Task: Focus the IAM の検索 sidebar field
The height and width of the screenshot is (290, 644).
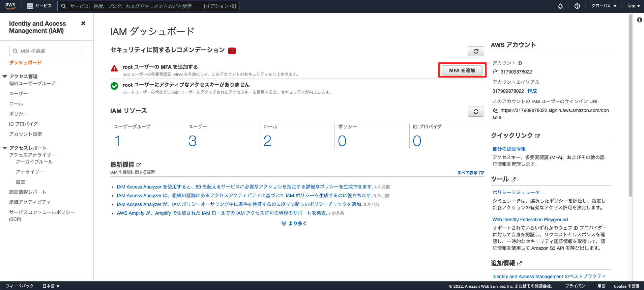Action: click(x=46, y=51)
